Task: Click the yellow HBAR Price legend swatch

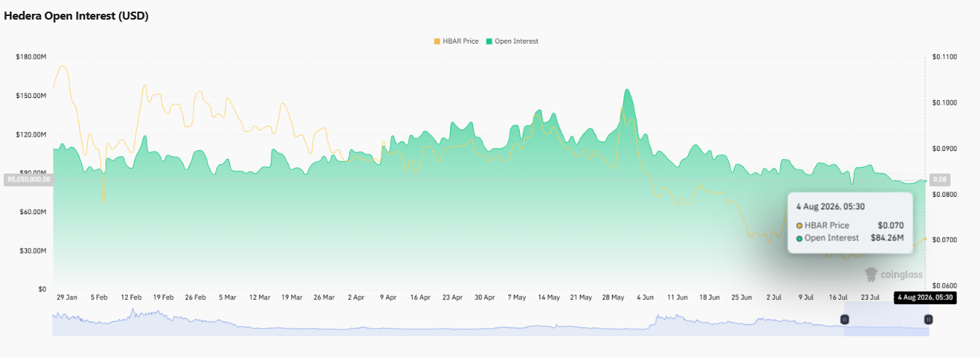Action: click(x=437, y=41)
